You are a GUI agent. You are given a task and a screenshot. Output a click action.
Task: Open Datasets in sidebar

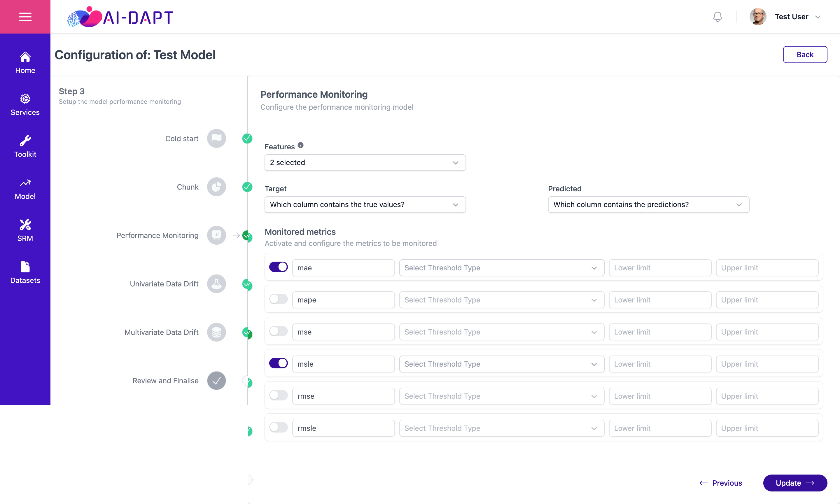pyautogui.click(x=25, y=273)
